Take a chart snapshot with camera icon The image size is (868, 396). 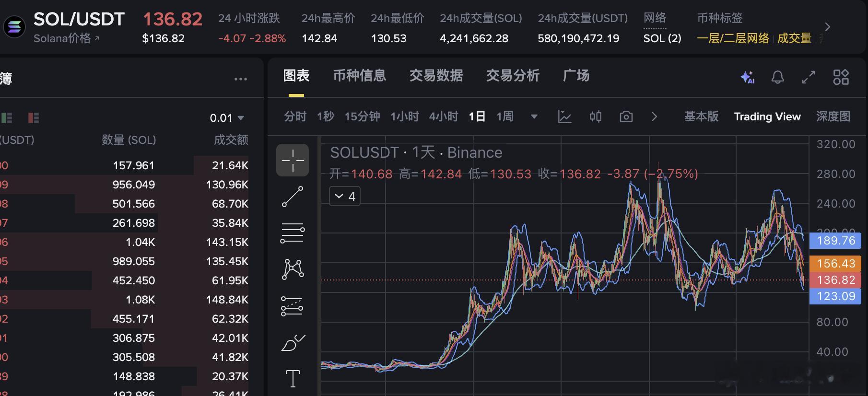pos(626,116)
